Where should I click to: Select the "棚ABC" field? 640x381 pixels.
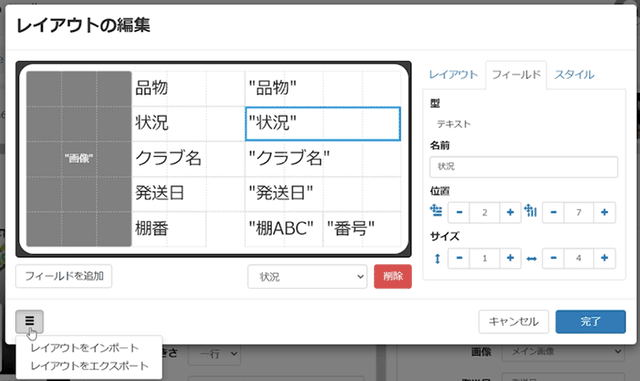[284, 229]
